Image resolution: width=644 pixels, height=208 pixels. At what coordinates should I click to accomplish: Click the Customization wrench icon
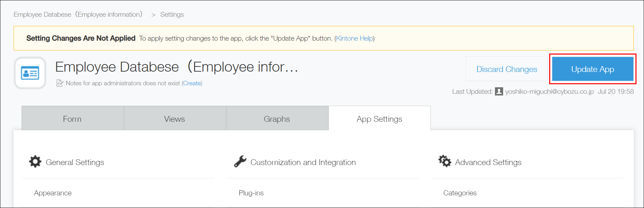click(x=240, y=162)
